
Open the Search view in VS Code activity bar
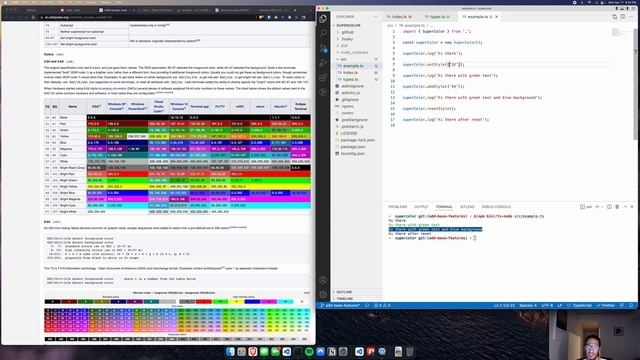point(323,33)
